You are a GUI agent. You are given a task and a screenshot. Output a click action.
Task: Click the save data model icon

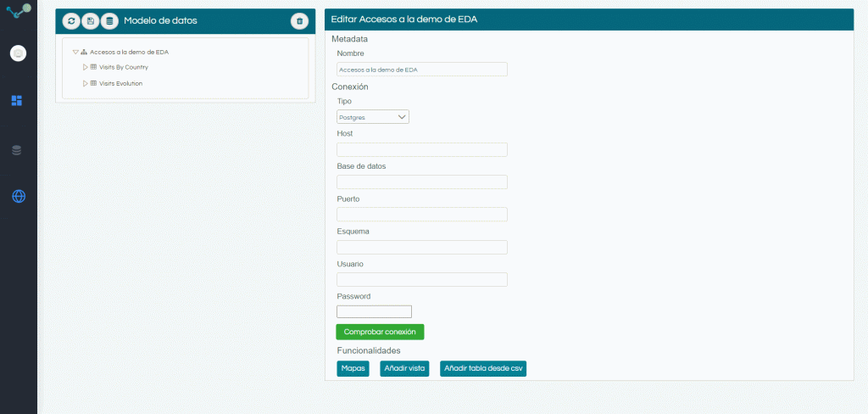point(90,21)
